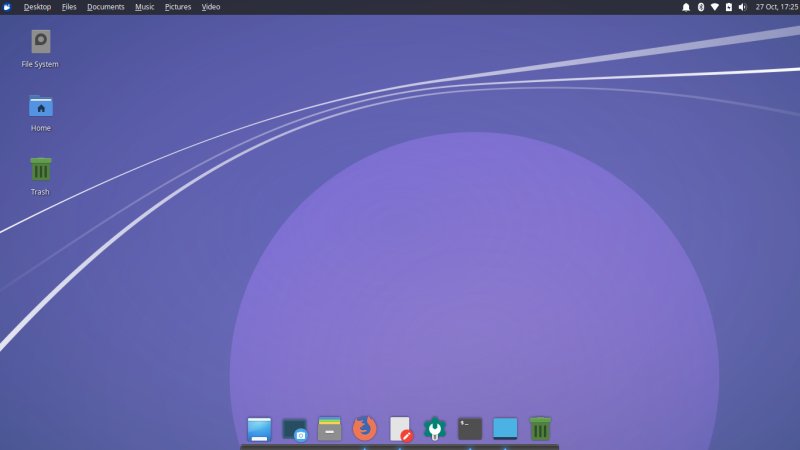
Task: Open the terminal emulator in dock
Action: coord(470,429)
